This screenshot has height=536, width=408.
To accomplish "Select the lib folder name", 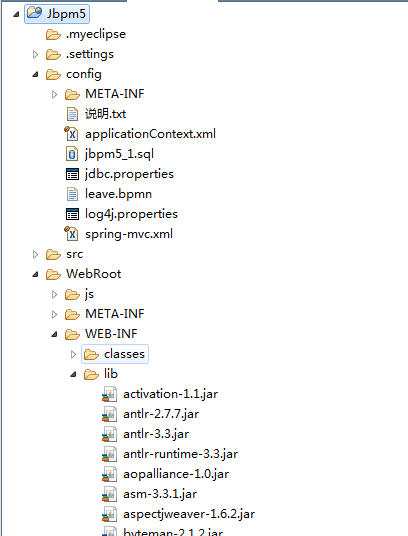I will click(x=111, y=374).
